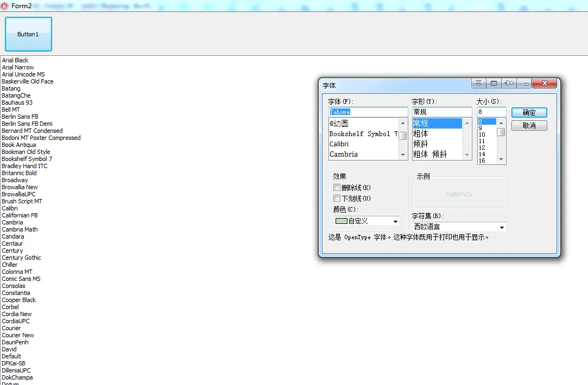Select size 10 in the size list

tap(487, 134)
